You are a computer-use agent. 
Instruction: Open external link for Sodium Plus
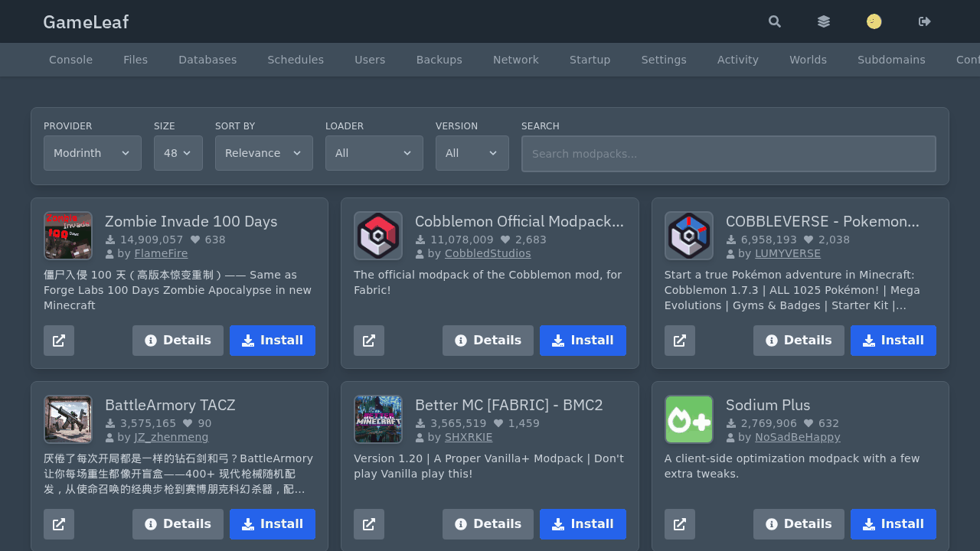[x=680, y=524]
